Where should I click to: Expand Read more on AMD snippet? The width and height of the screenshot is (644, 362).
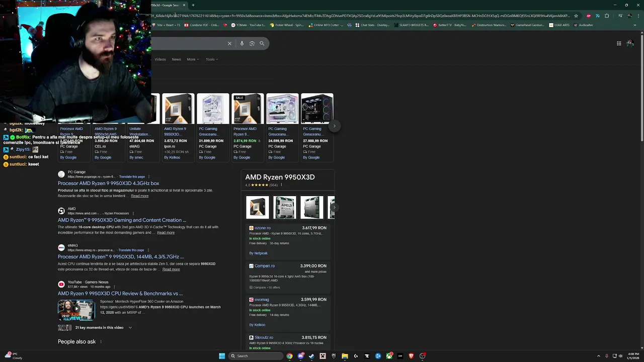pos(166,233)
